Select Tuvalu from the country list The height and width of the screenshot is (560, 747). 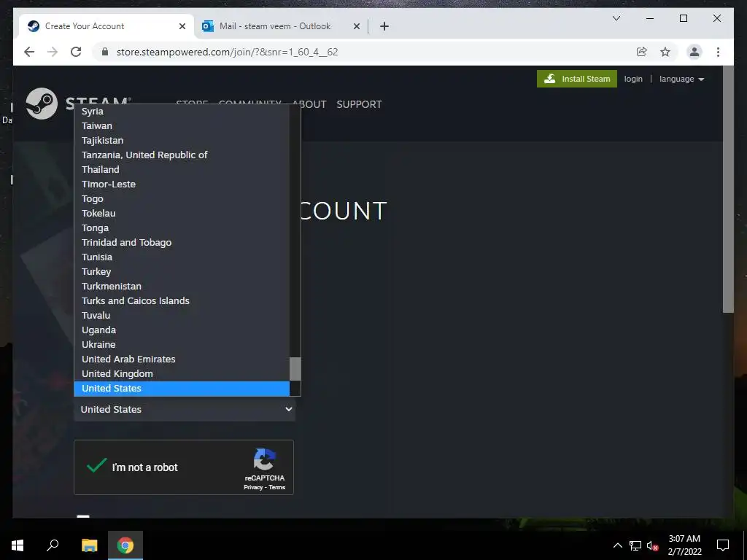click(182, 315)
